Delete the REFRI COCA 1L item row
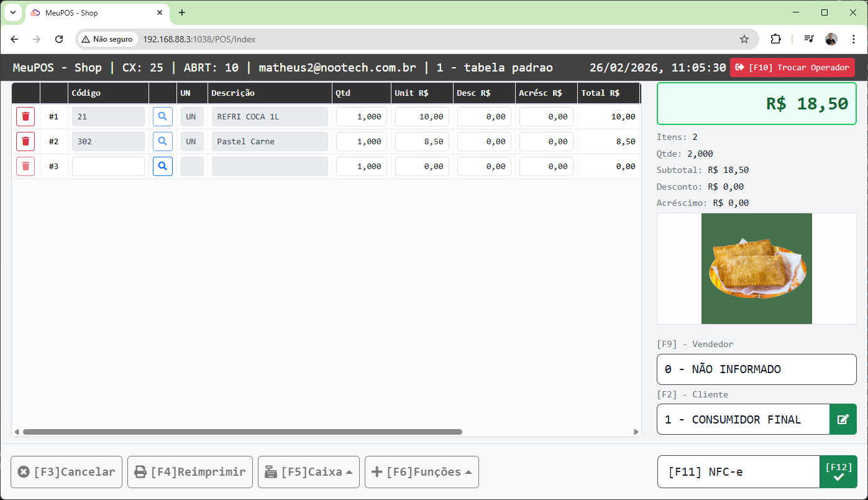This screenshot has height=500, width=868. tap(25, 117)
